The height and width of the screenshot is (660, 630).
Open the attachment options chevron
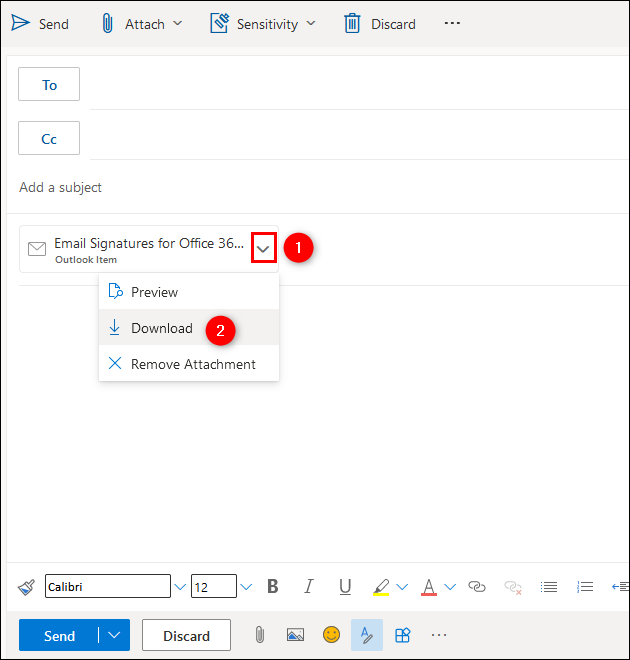click(x=263, y=248)
